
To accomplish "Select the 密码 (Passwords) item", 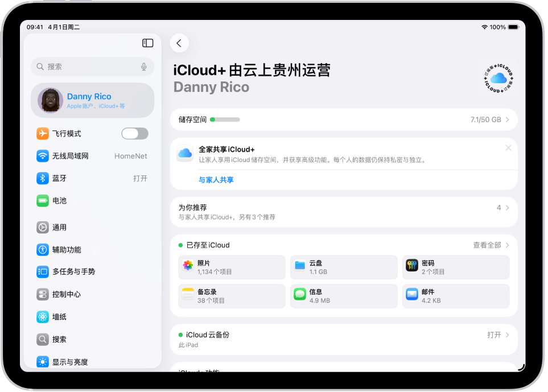I will (455, 267).
